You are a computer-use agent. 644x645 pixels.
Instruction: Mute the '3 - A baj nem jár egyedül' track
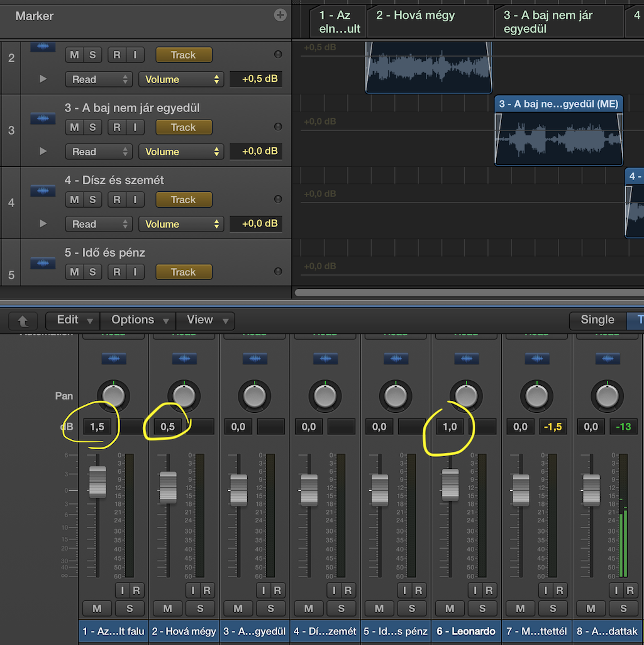click(75, 127)
